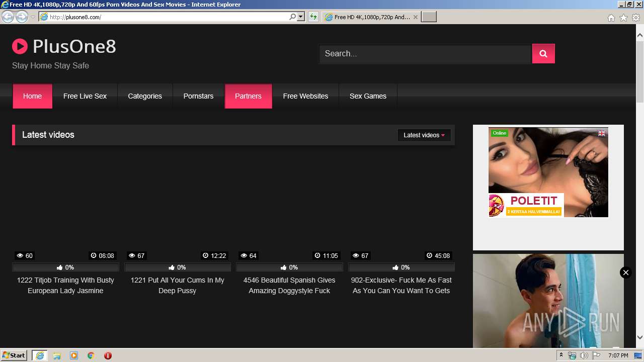This screenshot has width=644, height=362.
Task: Click the Latest videos section heading
Action: 48,135
